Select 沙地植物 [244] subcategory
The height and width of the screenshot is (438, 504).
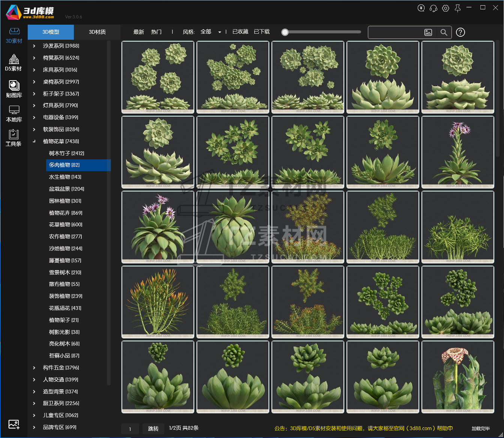(x=66, y=249)
